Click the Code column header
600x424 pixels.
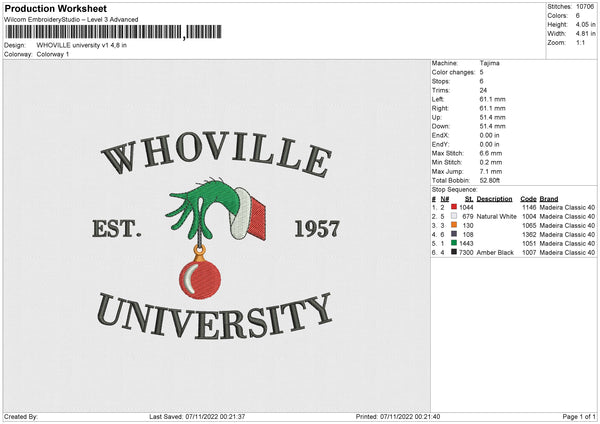528,199
